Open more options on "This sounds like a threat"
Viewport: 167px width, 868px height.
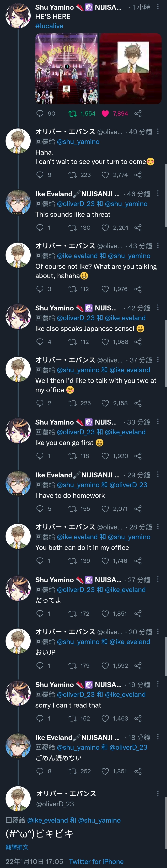tap(158, 193)
